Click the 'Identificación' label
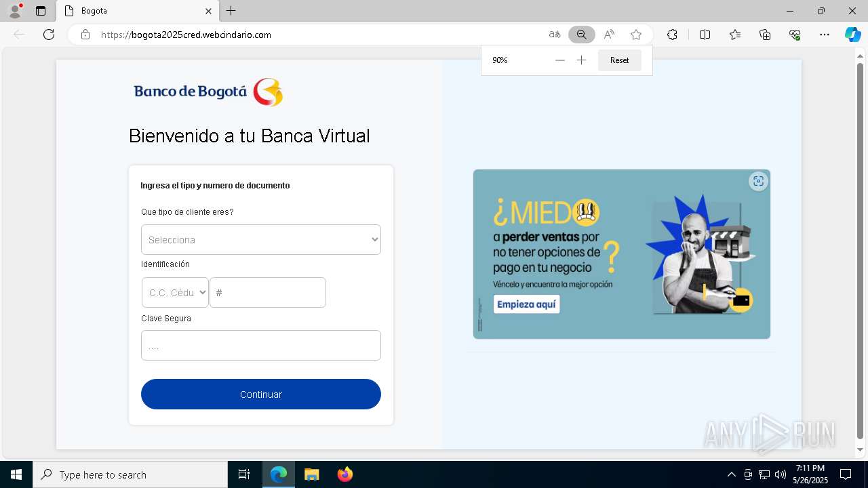Image resolution: width=868 pixels, height=488 pixels. (x=165, y=264)
